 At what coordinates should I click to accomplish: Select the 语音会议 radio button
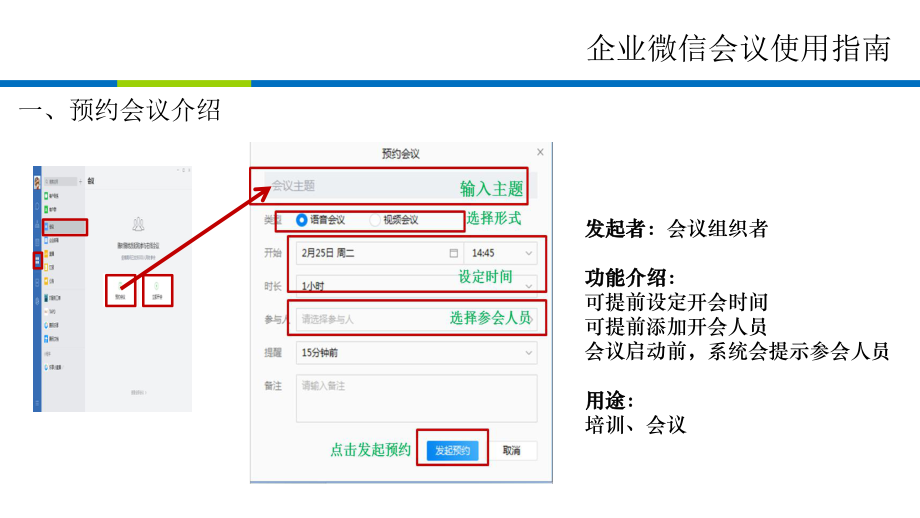[302, 220]
